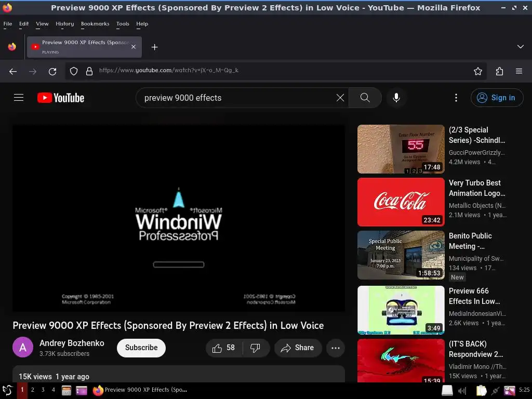List all tabs dropdown arrow
This screenshot has height=399, width=532.
[x=520, y=46]
